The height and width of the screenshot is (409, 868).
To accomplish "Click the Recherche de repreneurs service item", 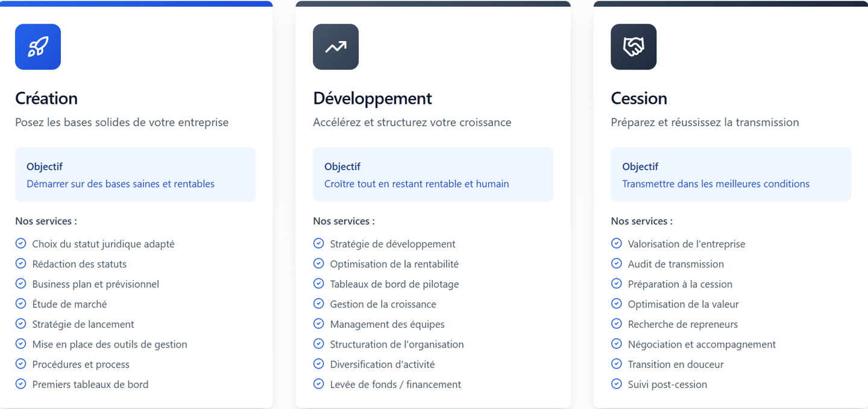I will pos(675,324).
